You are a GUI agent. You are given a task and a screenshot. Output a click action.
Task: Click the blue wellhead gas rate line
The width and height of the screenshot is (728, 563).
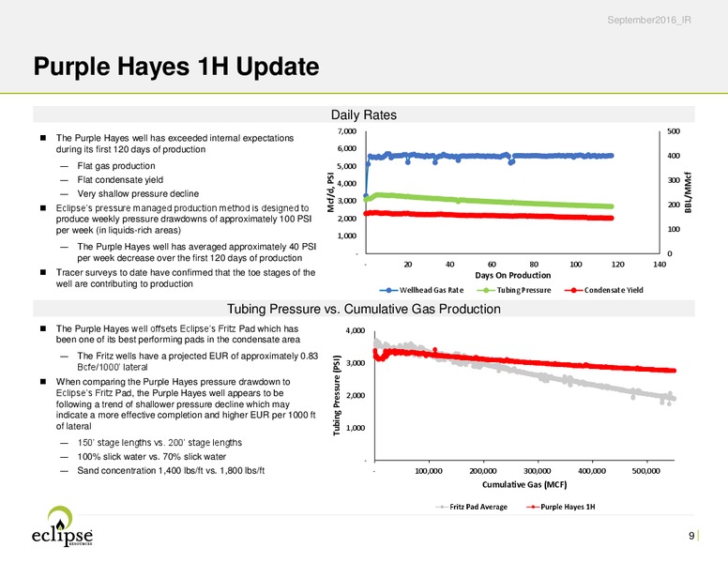coord(491,156)
